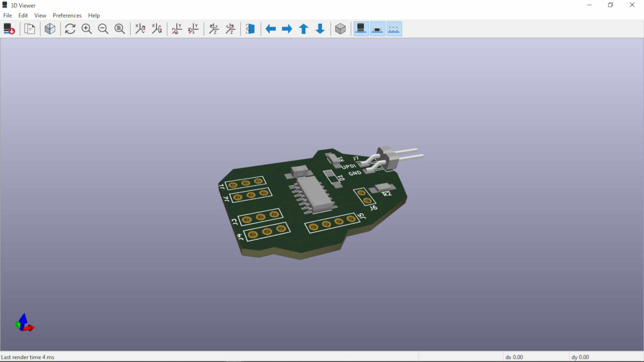Copy the 3D image to clipboard
Image resolution: width=644 pixels, height=362 pixels.
click(x=30, y=29)
